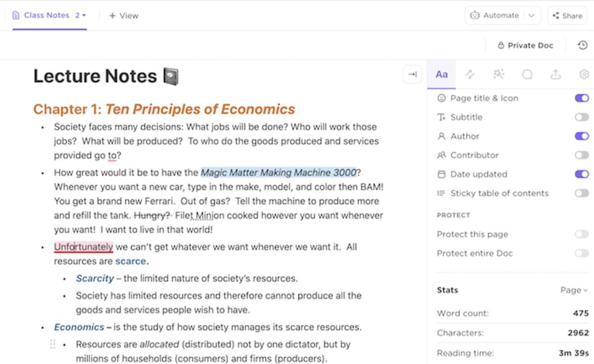Open the AI sparkles icon tab
Viewport: 594px width, 364px height.
498,75
